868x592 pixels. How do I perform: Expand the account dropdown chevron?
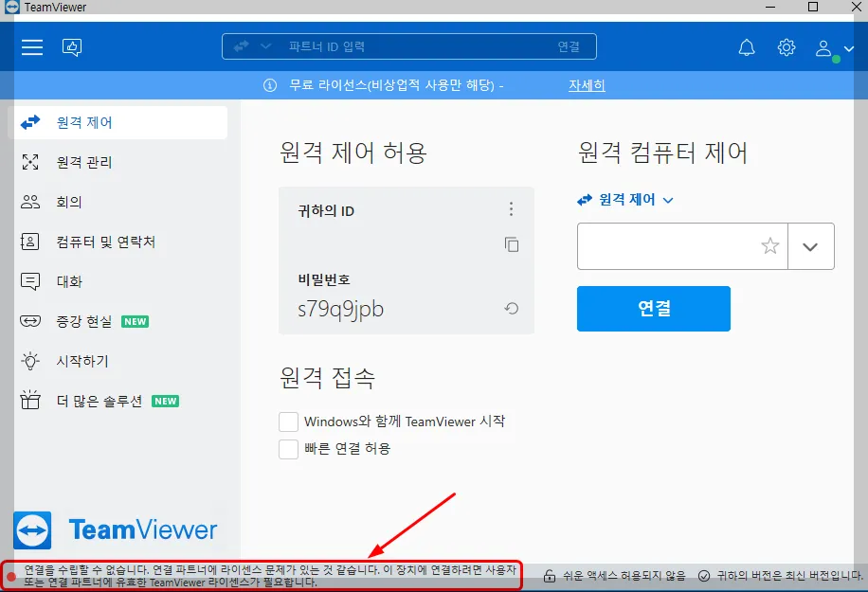point(849,48)
